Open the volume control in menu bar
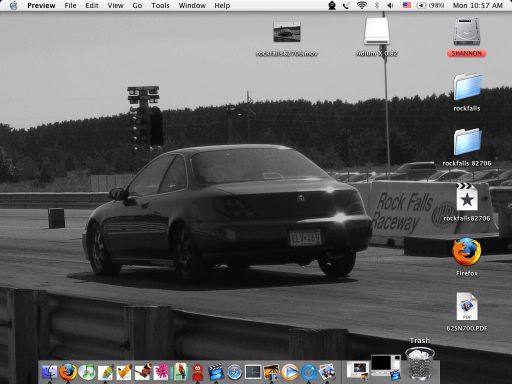Screen dimensions: 512x384 [x=390, y=5]
